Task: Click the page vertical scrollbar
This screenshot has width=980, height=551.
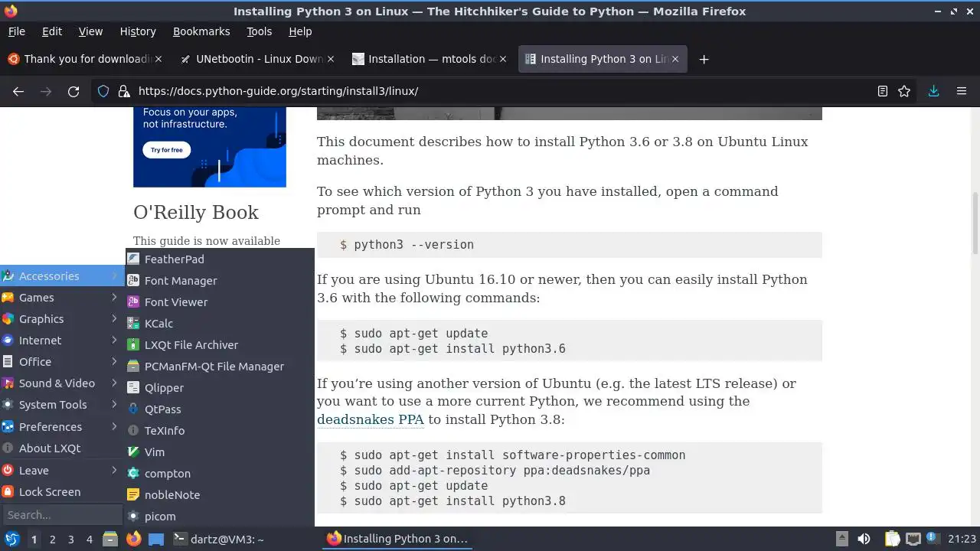Action: click(975, 223)
